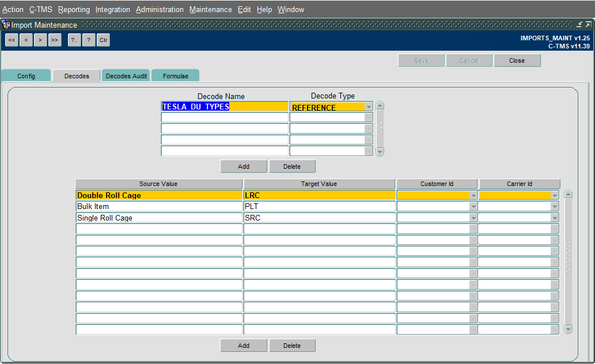The width and height of the screenshot is (595, 364).
Task: Open the REFERENCE Decode Type dropdown
Action: pyautogui.click(x=369, y=107)
